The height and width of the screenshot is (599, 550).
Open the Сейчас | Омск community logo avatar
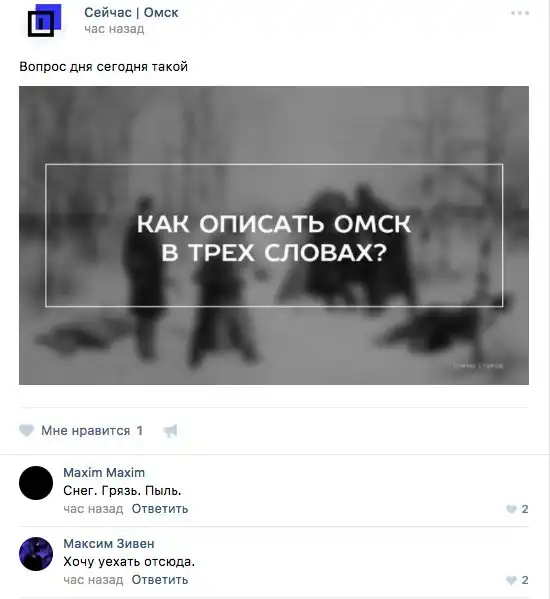click(x=44, y=21)
